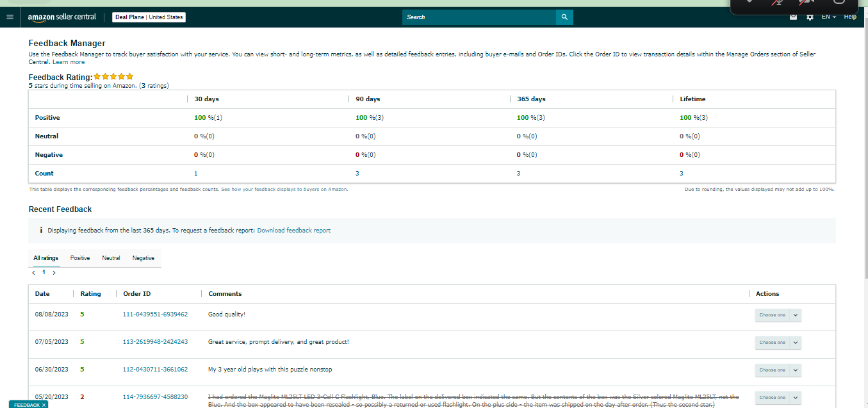Screen dimensions: 868x408
Task: Click the Count row label
Action: point(44,174)
